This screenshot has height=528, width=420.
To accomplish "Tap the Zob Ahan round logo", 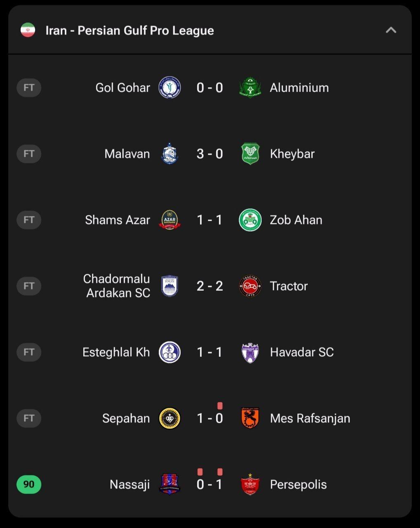I will click(250, 220).
